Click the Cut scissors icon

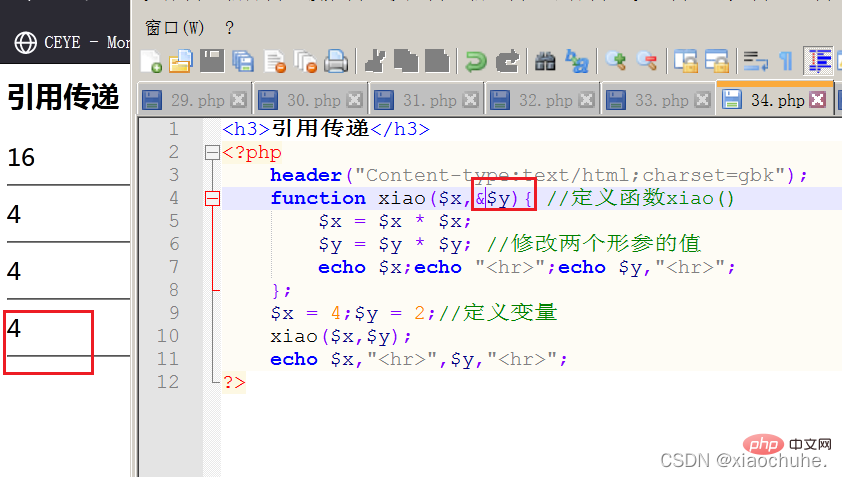click(375, 61)
